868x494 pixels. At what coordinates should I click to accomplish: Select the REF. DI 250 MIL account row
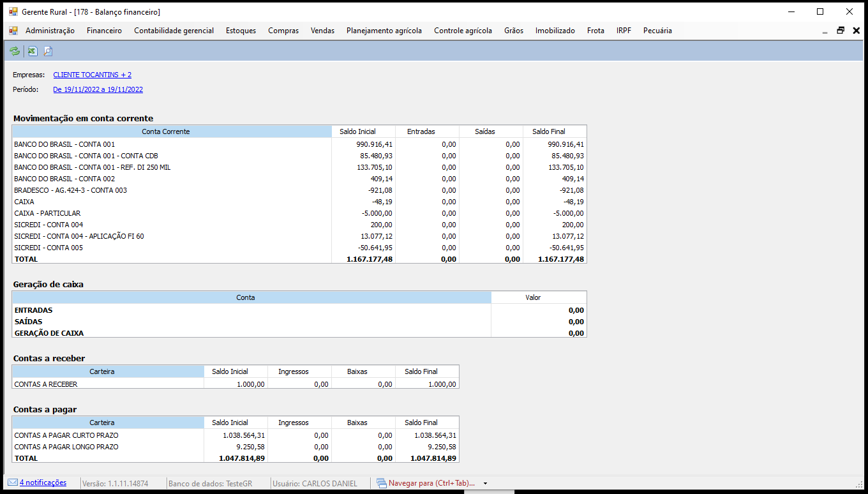299,167
